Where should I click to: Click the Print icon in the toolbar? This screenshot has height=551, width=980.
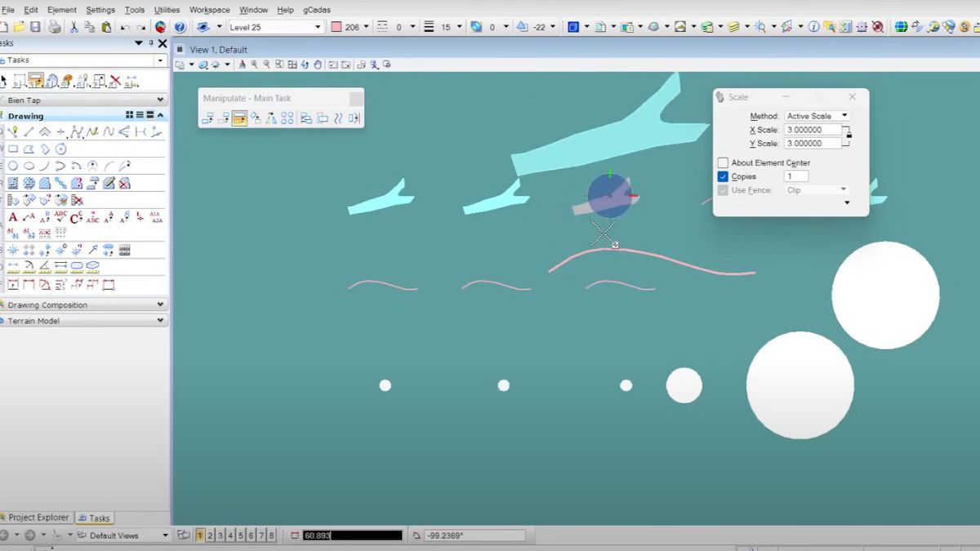(x=54, y=27)
